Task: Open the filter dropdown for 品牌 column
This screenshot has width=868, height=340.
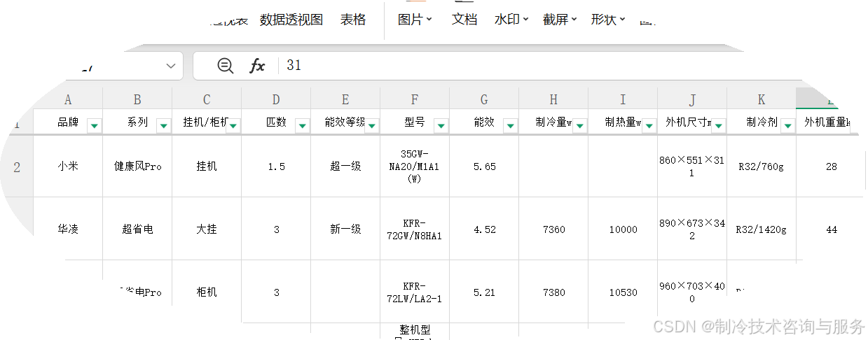Action: coord(94,125)
